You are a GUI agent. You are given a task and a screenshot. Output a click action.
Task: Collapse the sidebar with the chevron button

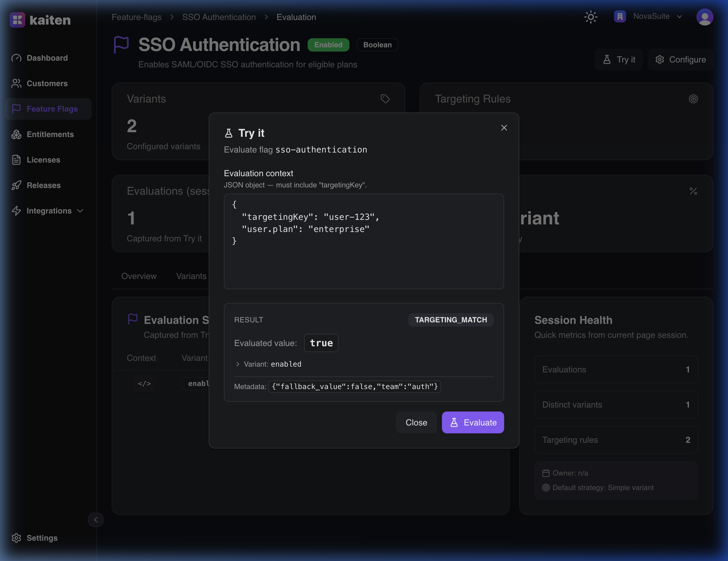point(96,520)
